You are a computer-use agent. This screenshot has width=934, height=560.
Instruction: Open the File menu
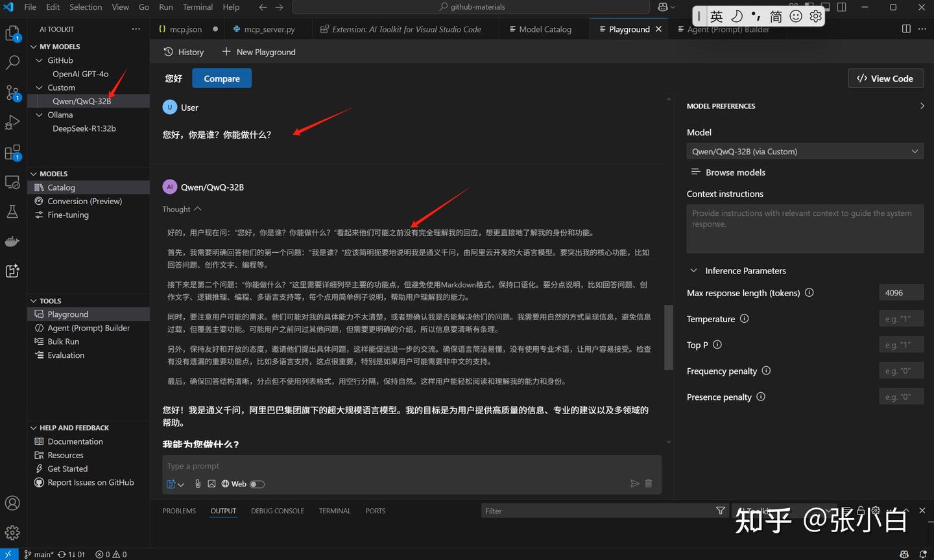[30, 7]
